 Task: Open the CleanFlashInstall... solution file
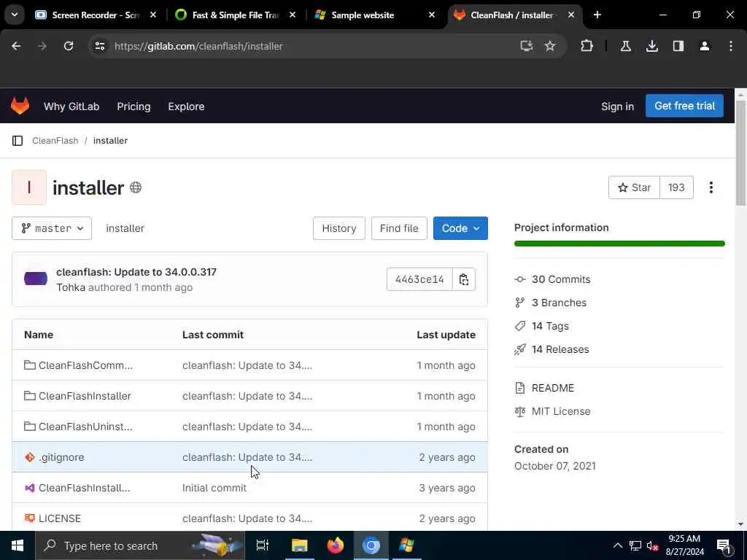pyautogui.click(x=85, y=488)
